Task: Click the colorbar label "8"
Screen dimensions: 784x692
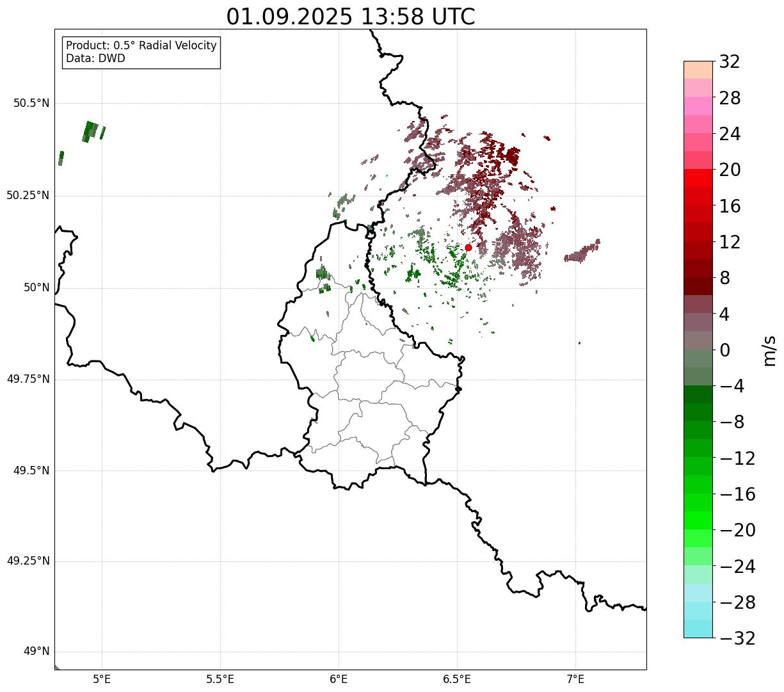Action: (724, 278)
